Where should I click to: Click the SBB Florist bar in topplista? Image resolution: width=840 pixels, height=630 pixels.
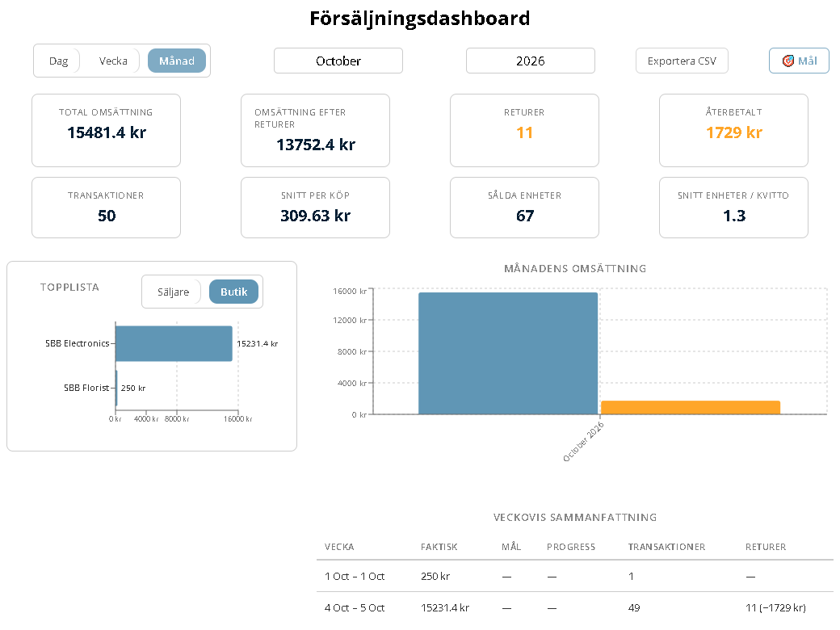click(117, 388)
